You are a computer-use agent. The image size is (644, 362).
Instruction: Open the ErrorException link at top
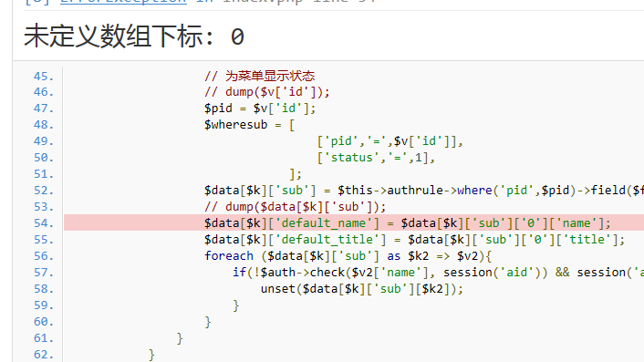pyautogui.click(x=123, y=2)
